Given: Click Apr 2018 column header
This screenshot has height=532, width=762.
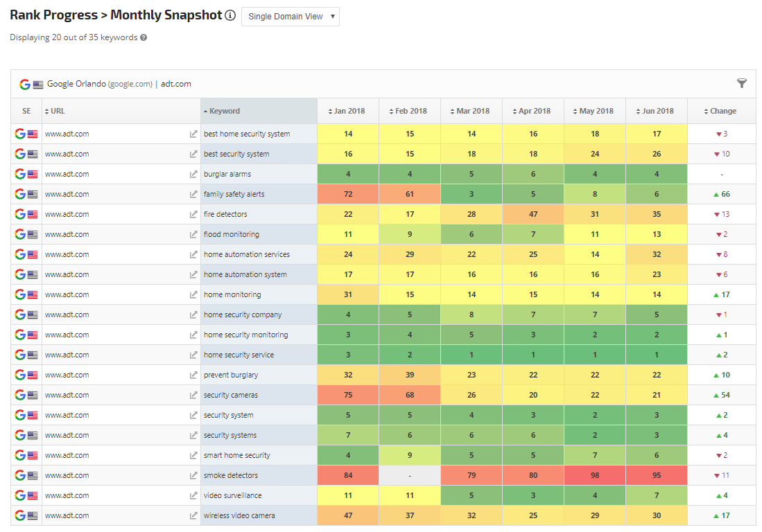Looking at the screenshot, I should [533, 111].
